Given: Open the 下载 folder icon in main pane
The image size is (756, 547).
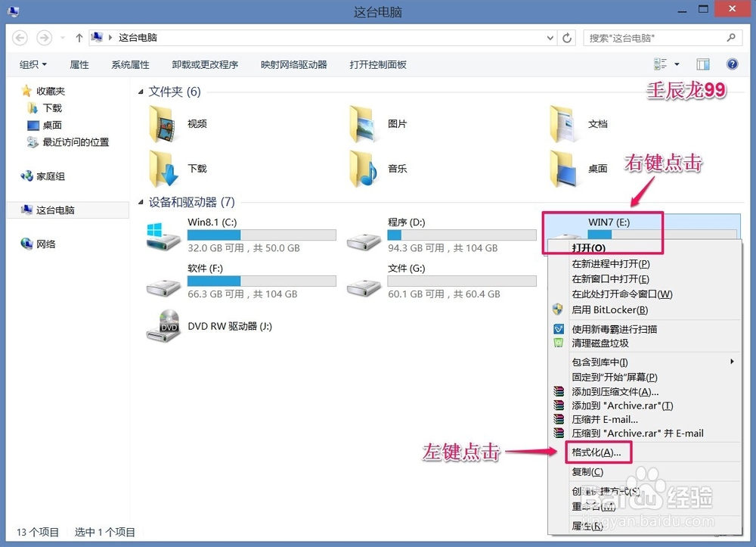Looking at the screenshot, I should coord(163,169).
